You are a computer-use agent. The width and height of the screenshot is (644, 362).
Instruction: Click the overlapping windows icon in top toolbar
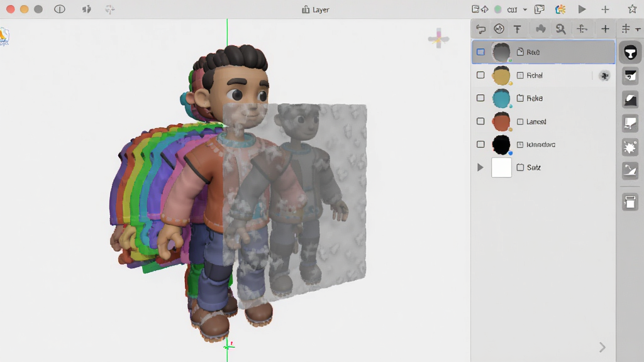point(539,9)
